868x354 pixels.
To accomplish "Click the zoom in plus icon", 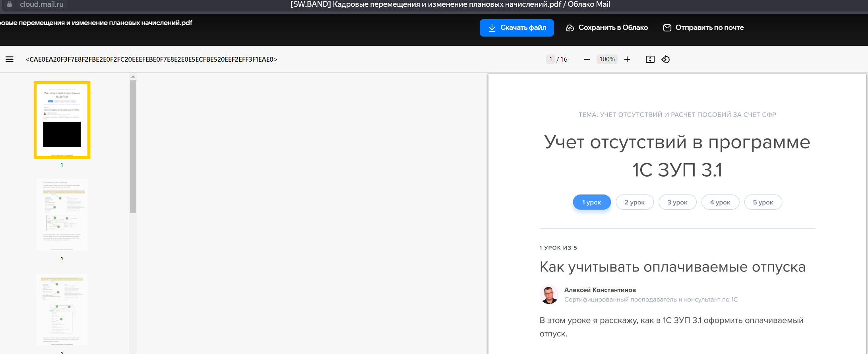I will [627, 59].
